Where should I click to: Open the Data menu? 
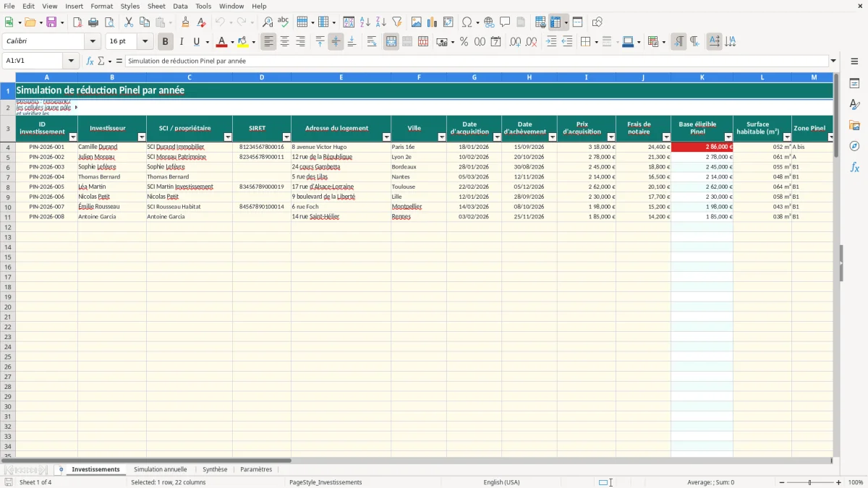[180, 6]
